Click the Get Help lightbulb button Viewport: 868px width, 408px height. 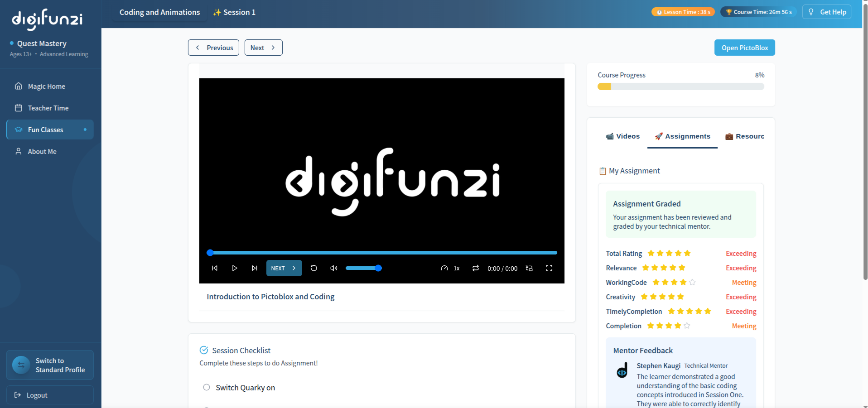pos(827,12)
